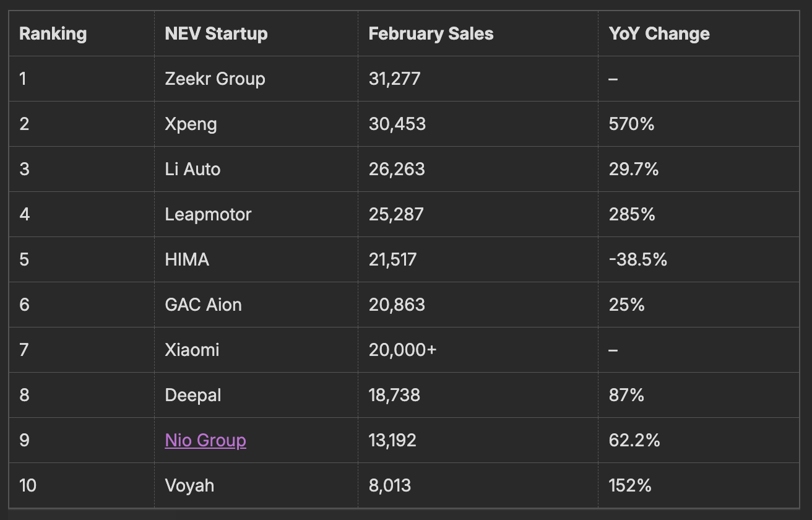Viewport: 812px width, 520px height.
Task: Select Voyah's 152% YoY change
Action: [x=630, y=485]
